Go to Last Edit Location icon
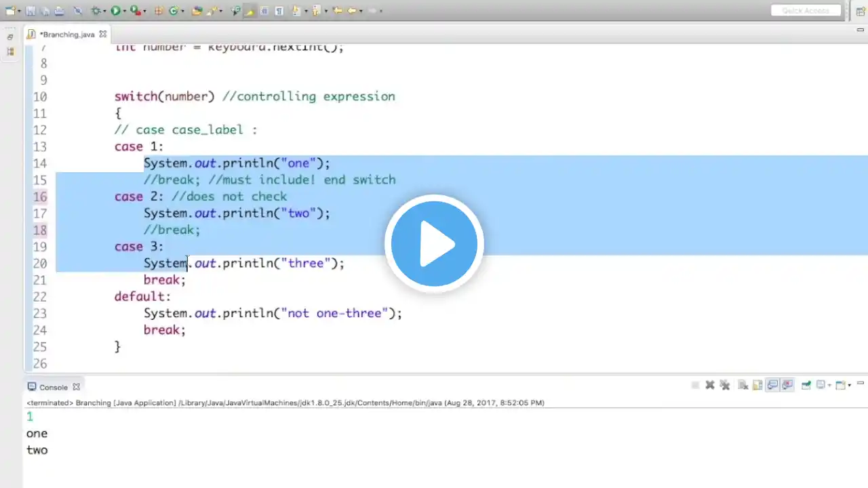This screenshot has height=488, width=868. [x=337, y=11]
